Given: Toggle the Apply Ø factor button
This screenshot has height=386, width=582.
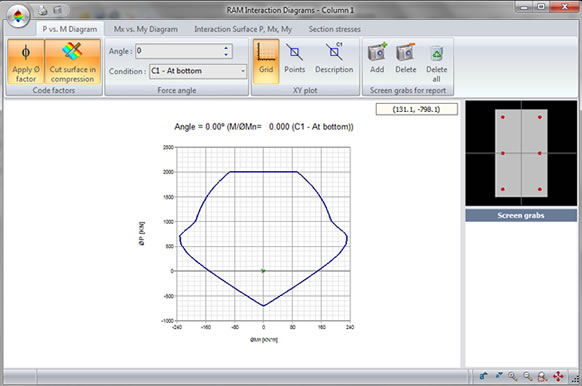Looking at the screenshot, I should 26,62.
